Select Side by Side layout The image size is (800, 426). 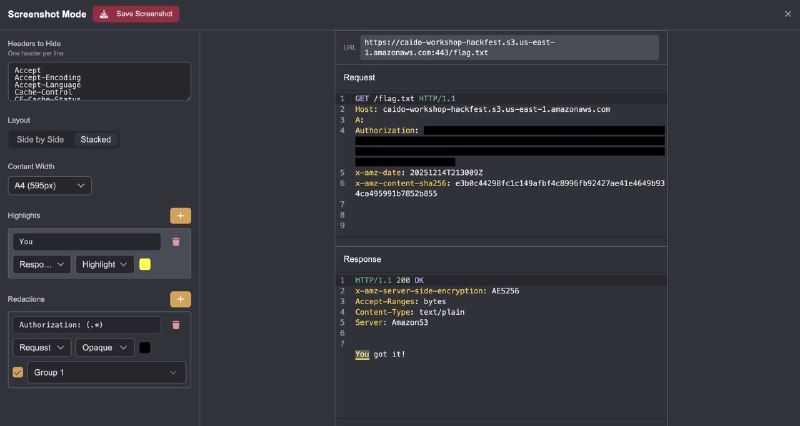click(x=40, y=139)
